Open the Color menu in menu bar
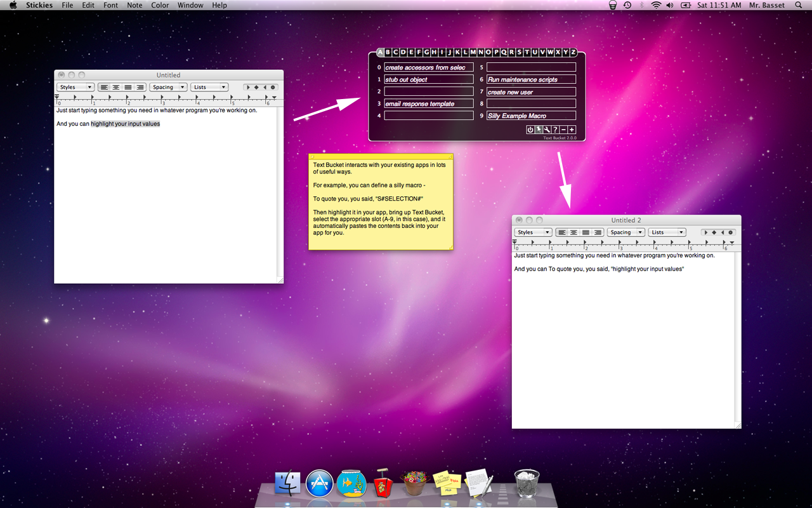The height and width of the screenshot is (508, 812). [160, 5]
